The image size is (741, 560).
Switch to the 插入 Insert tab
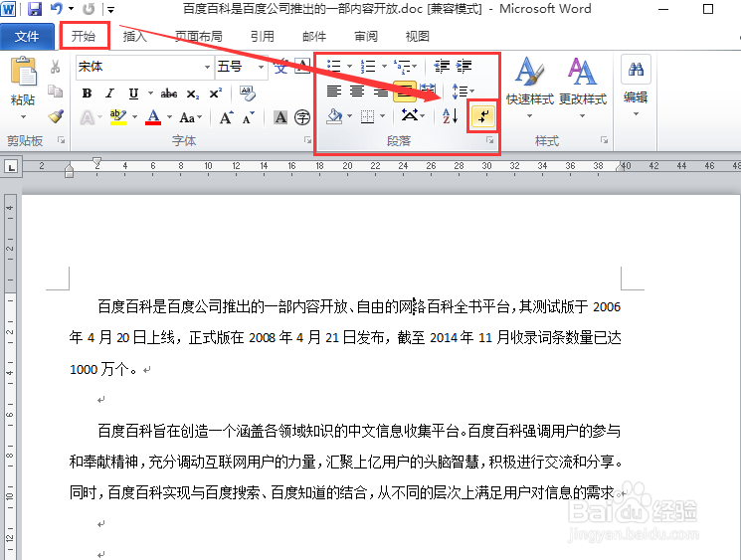134,37
